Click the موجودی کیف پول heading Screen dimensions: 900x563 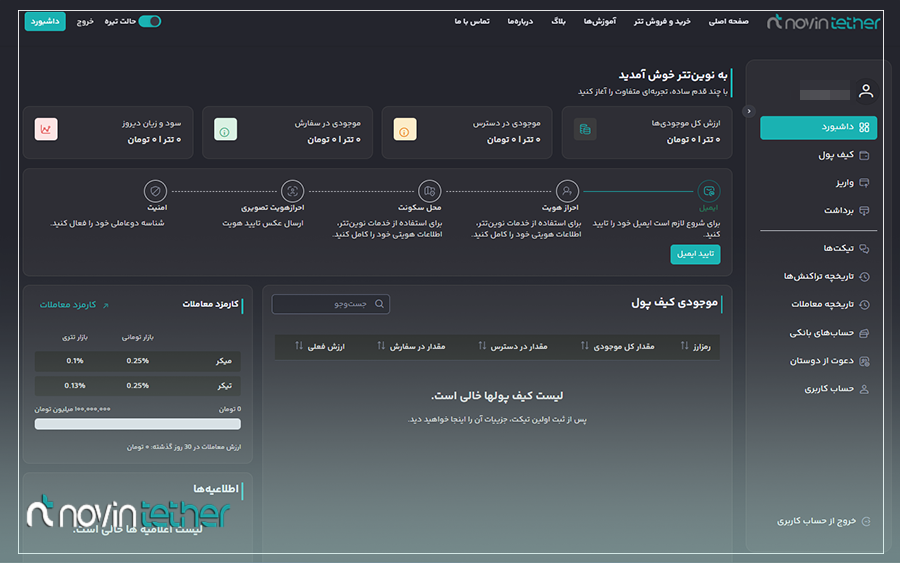pyautogui.click(x=674, y=302)
